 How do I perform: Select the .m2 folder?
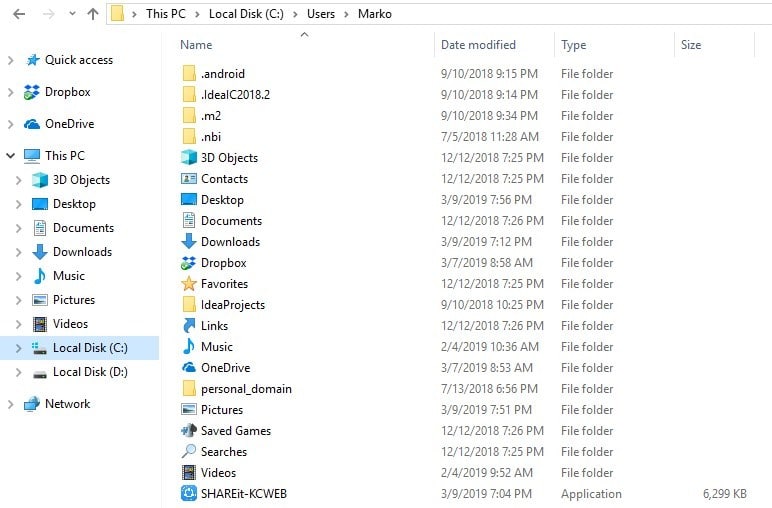click(x=211, y=116)
